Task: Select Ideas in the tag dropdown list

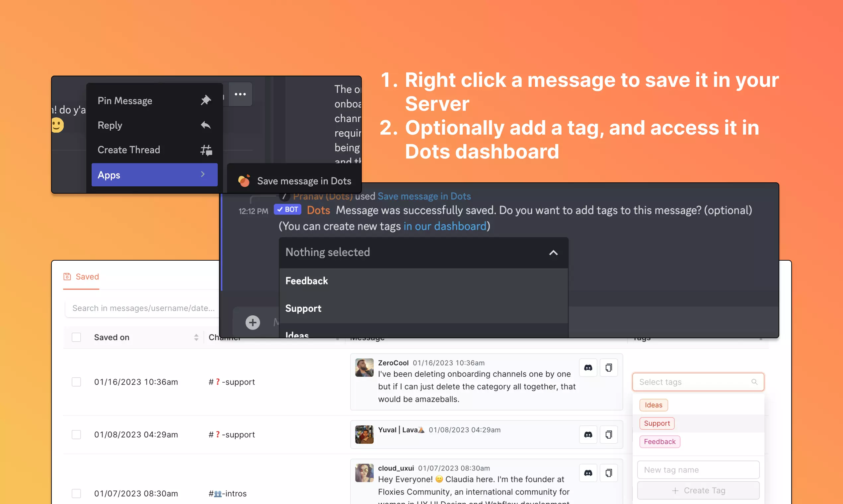Action: coord(423,331)
